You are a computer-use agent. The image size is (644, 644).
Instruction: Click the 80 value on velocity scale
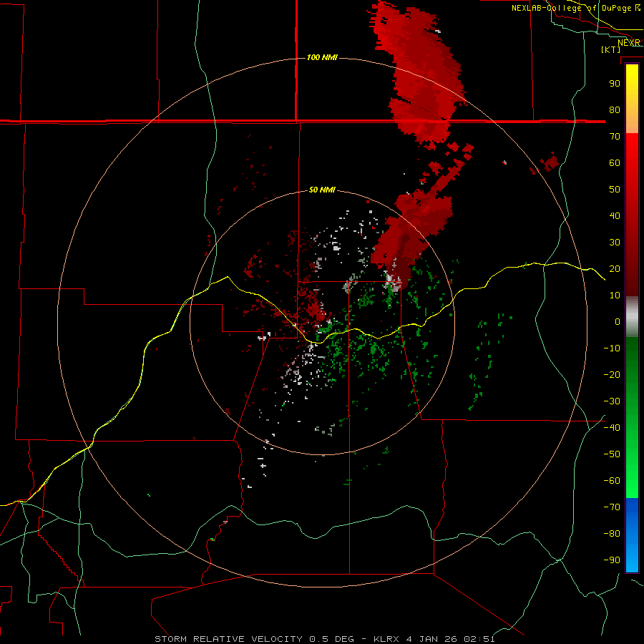pyautogui.click(x=615, y=109)
